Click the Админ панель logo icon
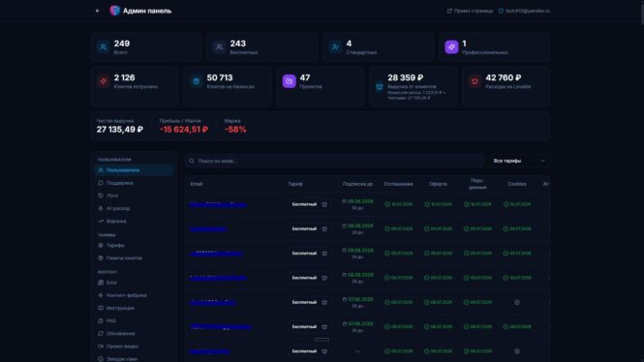The height and width of the screenshot is (362, 644). [115, 11]
